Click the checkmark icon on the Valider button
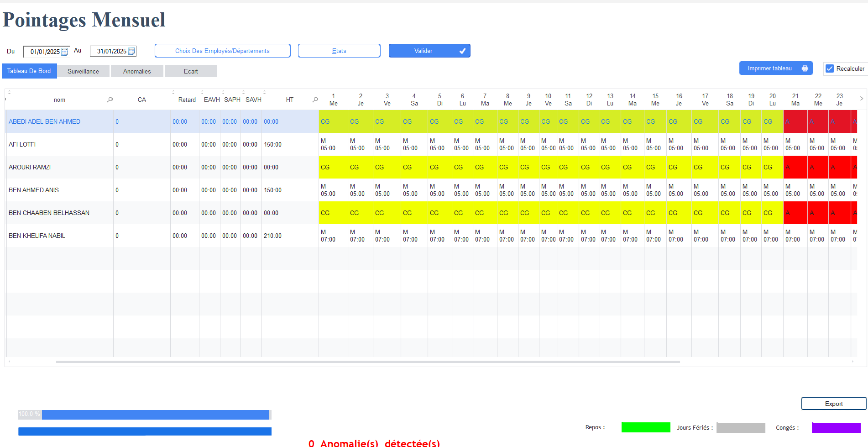This screenshot has height=447, width=868. point(462,51)
